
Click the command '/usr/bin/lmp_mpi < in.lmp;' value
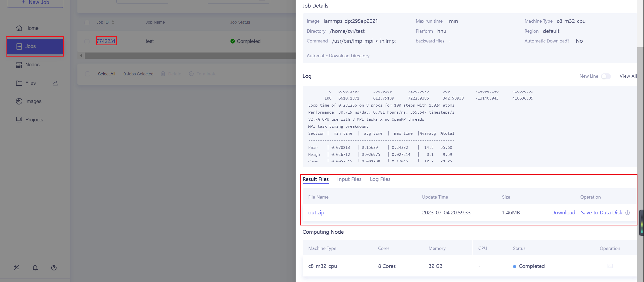click(x=364, y=41)
